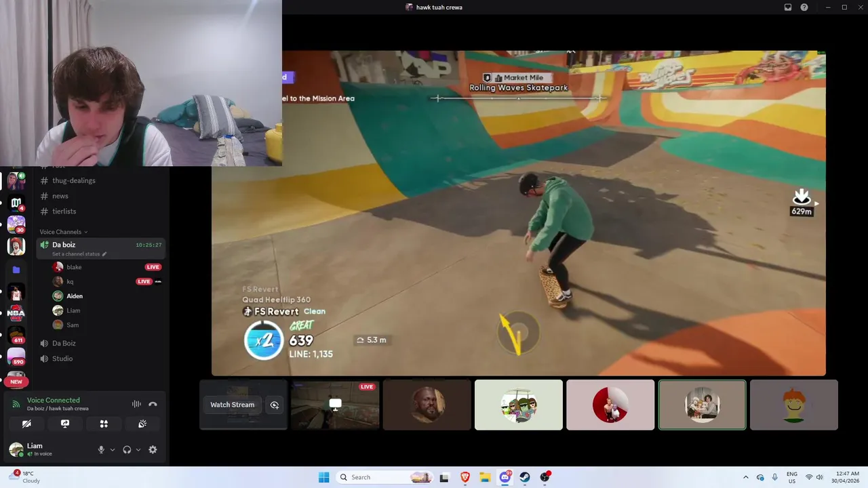Collapse the Voice Channels category

tap(63, 232)
